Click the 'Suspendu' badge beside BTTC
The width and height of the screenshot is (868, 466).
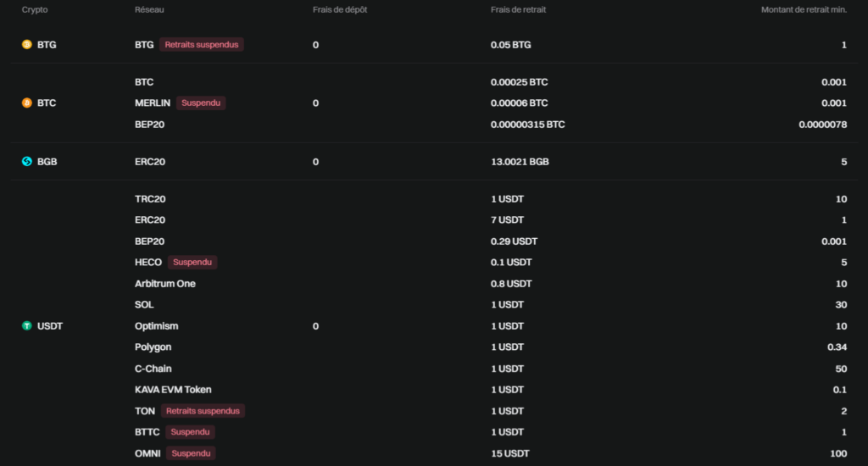pyautogui.click(x=191, y=432)
